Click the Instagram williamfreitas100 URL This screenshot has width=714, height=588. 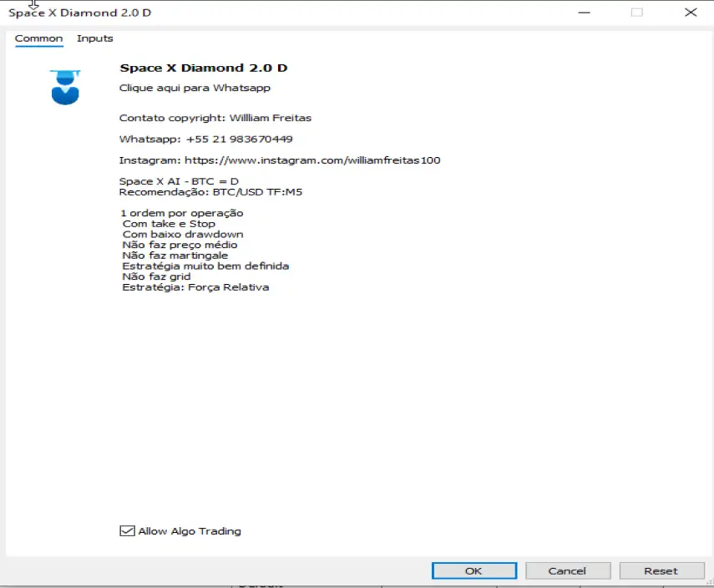tap(312, 160)
